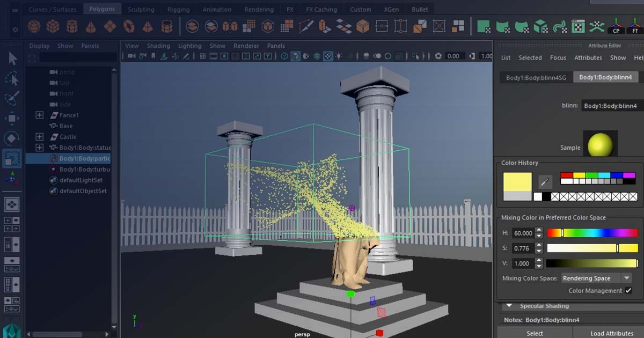Image resolution: width=644 pixels, height=338 pixels.
Task: Click the polygon torus icon on the shelf
Action: click(x=129, y=25)
